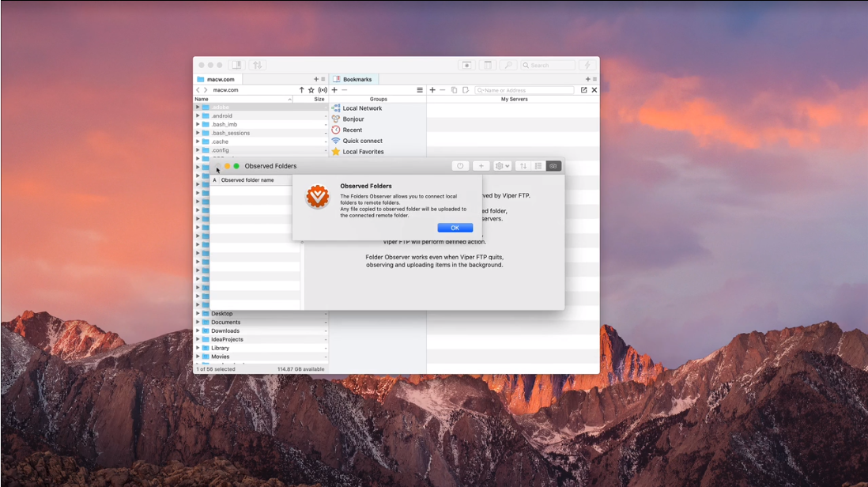Switch to the Bookmarks tab
Screen dimensions: 868x487
pyautogui.click(x=356, y=79)
